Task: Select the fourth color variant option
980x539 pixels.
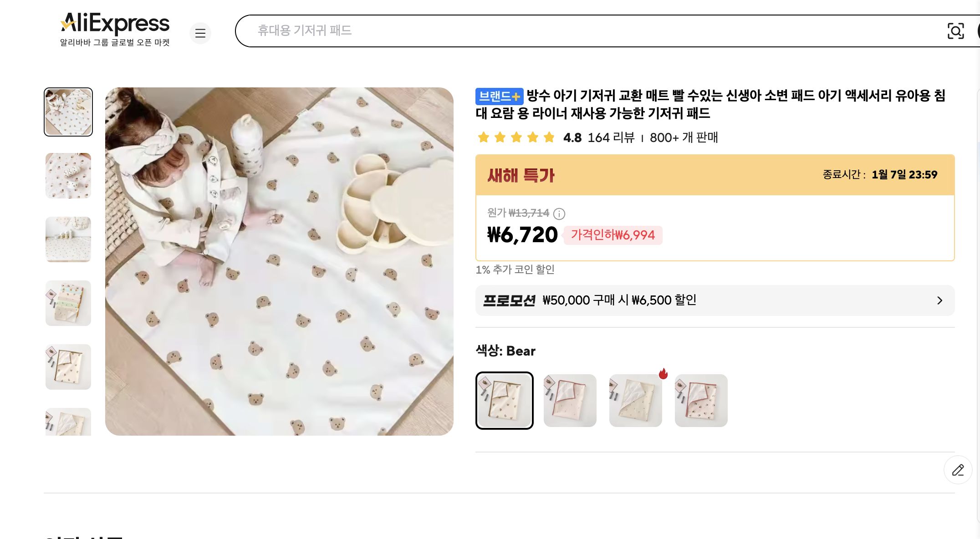Action: (x=701, y=401)
